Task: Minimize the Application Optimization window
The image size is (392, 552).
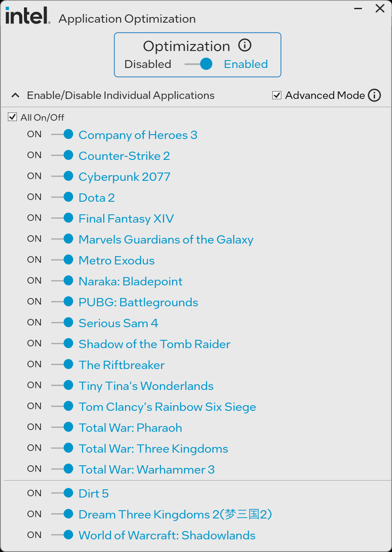Action: click(358, 9)
